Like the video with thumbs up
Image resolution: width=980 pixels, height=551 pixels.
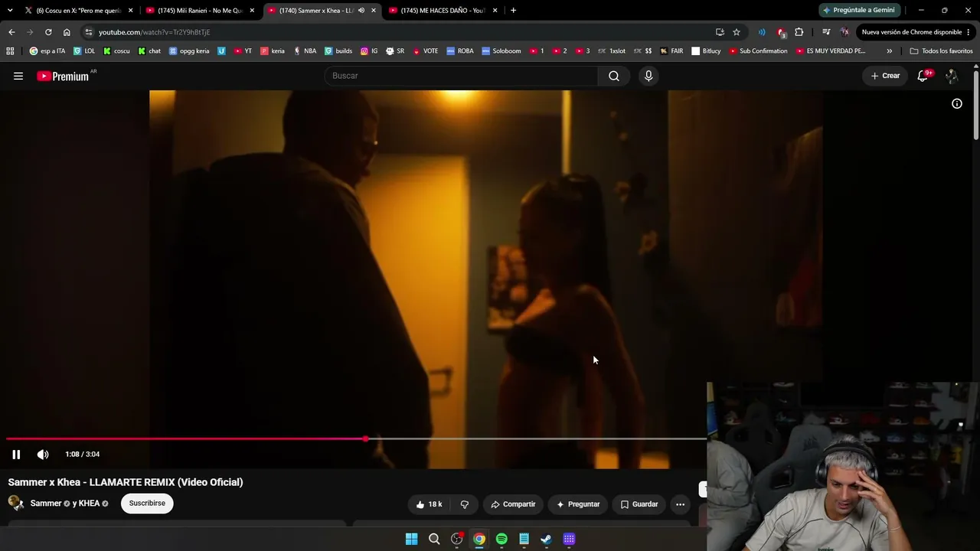pyautogui.click(x=429, y=504)
